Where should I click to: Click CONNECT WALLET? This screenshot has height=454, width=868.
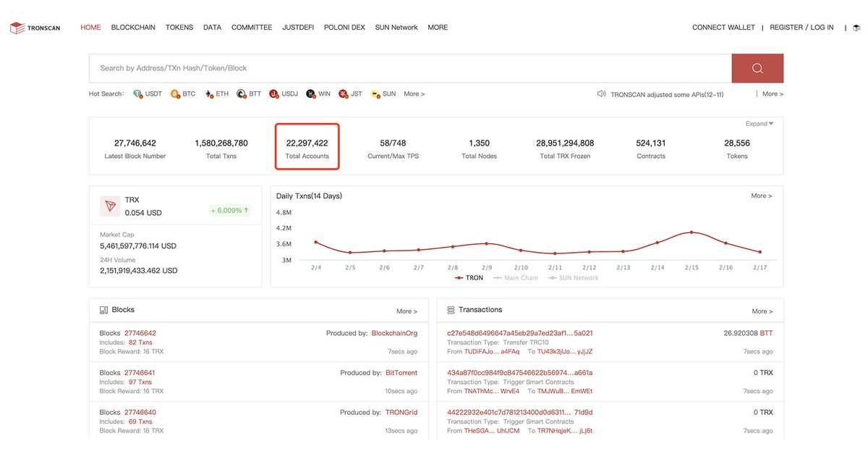pos(723,28)
